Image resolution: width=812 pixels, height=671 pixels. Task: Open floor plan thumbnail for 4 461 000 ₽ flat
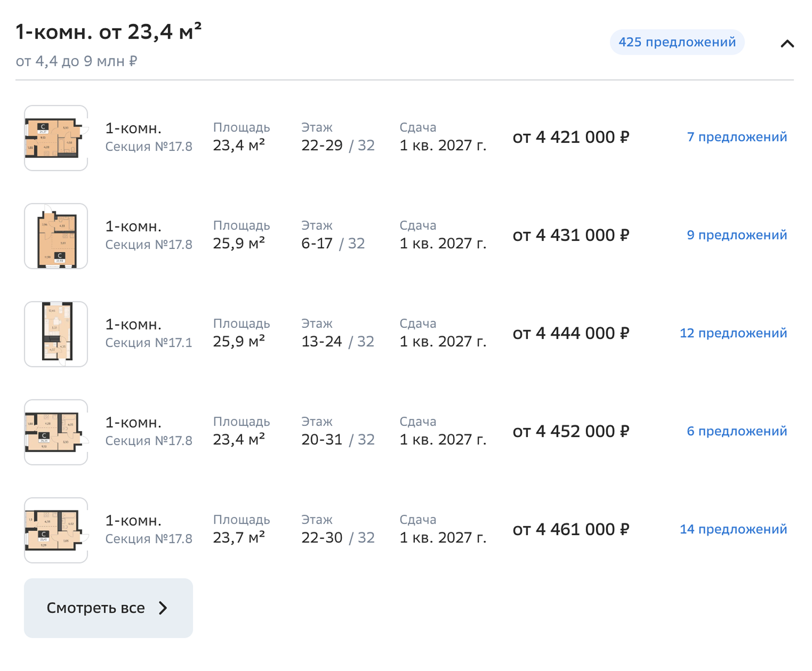click(x=56, y=530)
